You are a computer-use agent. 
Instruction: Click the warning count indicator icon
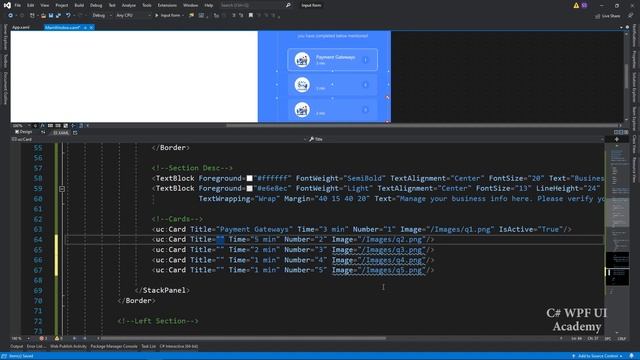[x=58, y=338]
